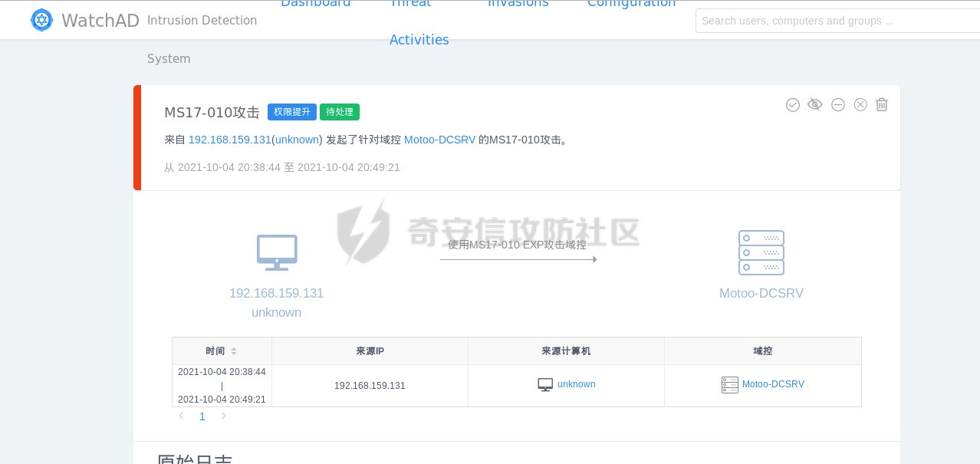Click the Motoo-DCSRV server icon in the diagram
The height and width of the screenshot is (464, 980).
click(x=761, y=252)
